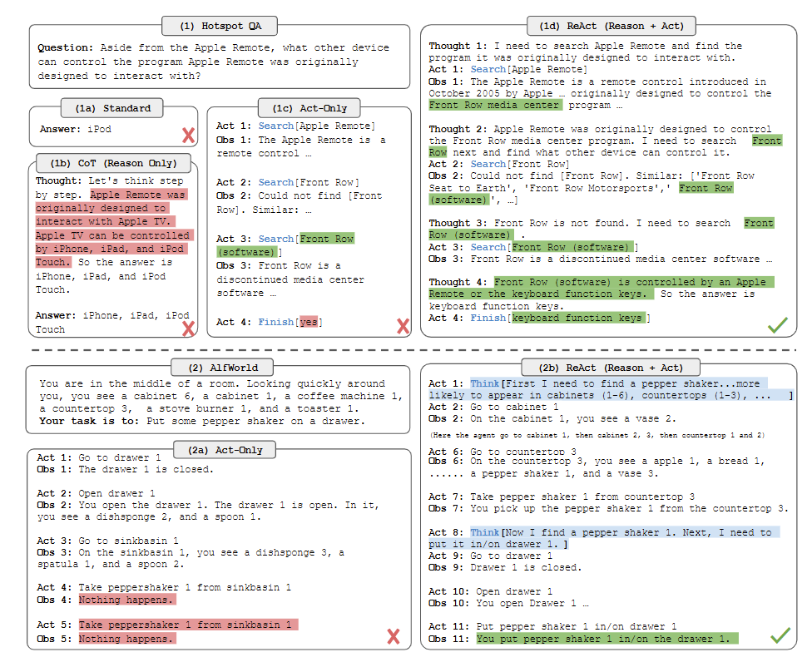The height and width of the screenshot is (662, 812).
Task: Click red highlighted Act 5 "Take peppershaker 1" text
Action: click(188, 625)
